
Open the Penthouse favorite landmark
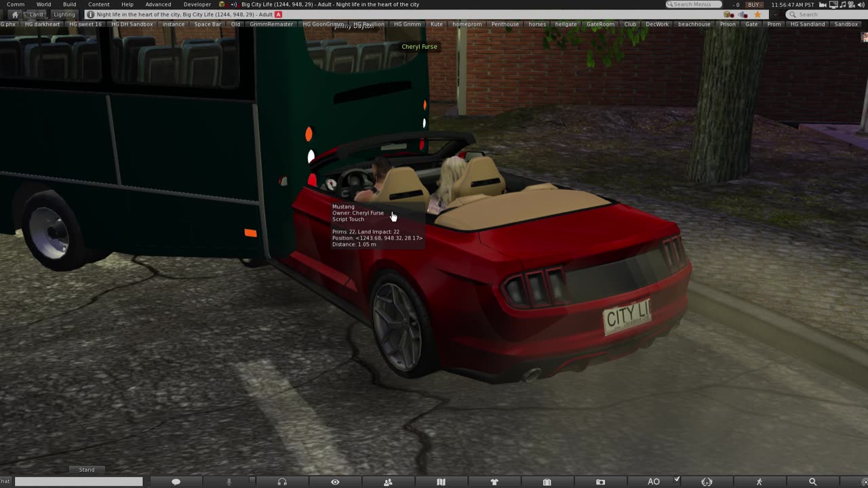505,24
